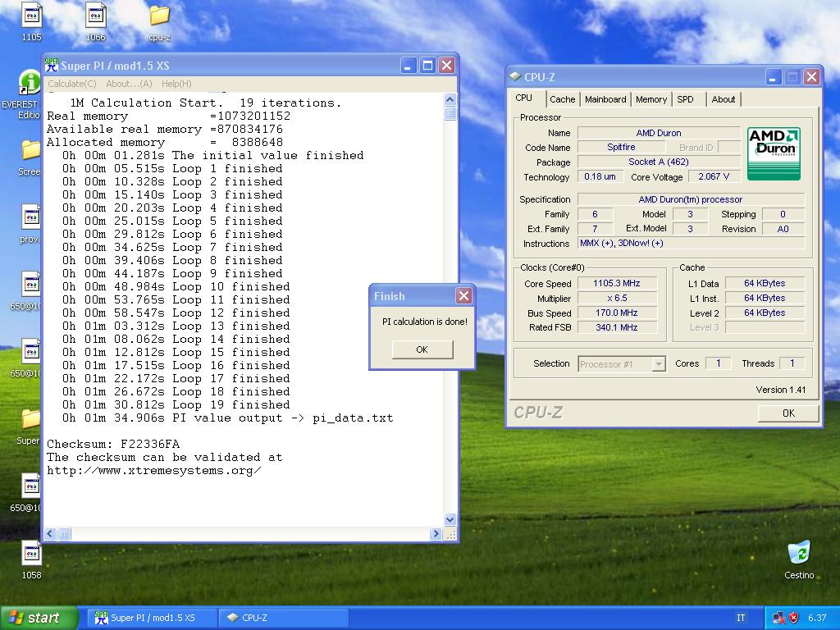The height and width of the screenshot is (630, 840).
Task: Open the Processor #1 selection dropdown
Action: (x=659, y=364)
